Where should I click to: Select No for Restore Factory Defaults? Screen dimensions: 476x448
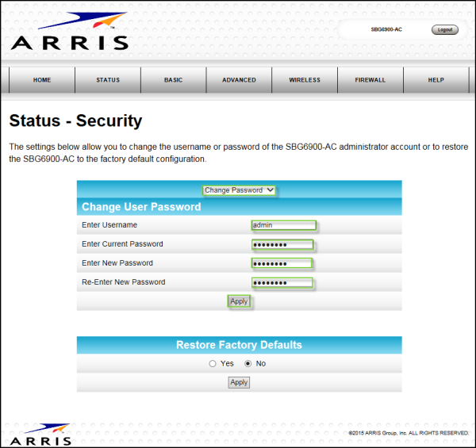point(248,363)
